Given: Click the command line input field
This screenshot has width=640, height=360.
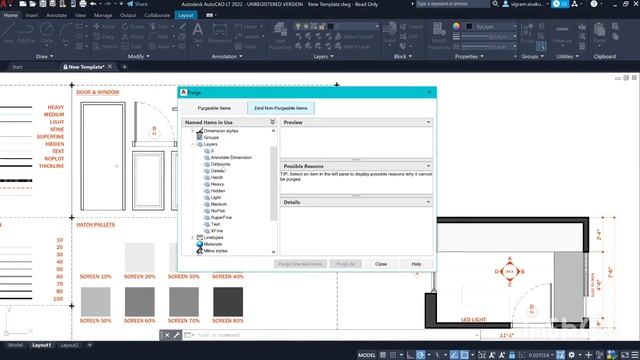Looking at the screenshot, I should coord(335,335).
